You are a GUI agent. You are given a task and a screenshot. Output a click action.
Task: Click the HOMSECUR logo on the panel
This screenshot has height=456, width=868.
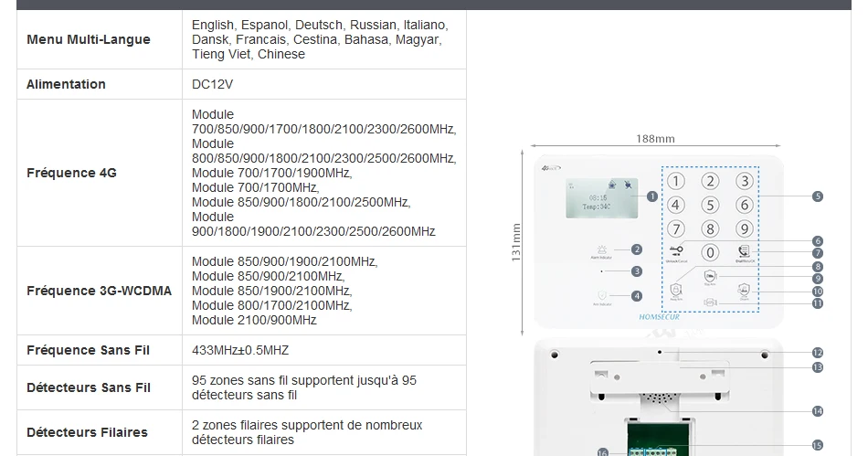coord(659,317)
